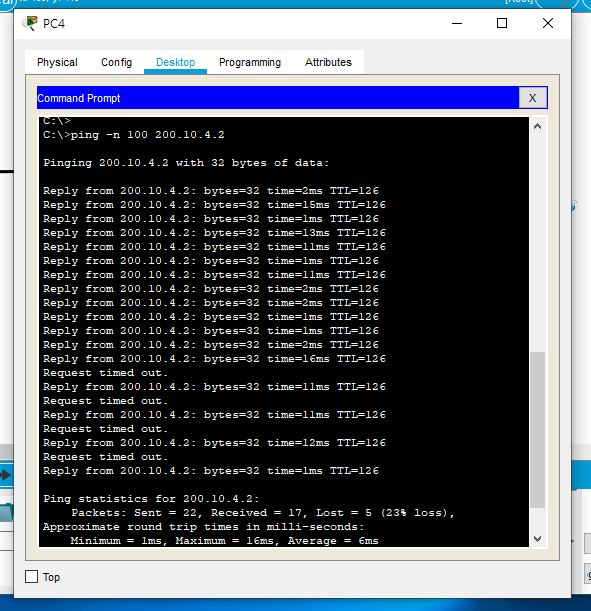Click inside the terminal on ping statistics line
This screenshot has width=591, height=611.
click(151, 498)
